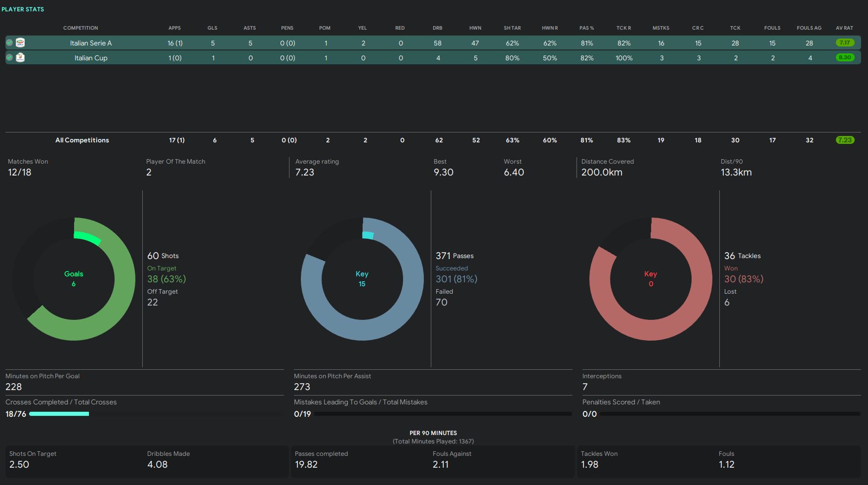
Task: Sort table by the GLS column header
Action: (x=212, y=28)
